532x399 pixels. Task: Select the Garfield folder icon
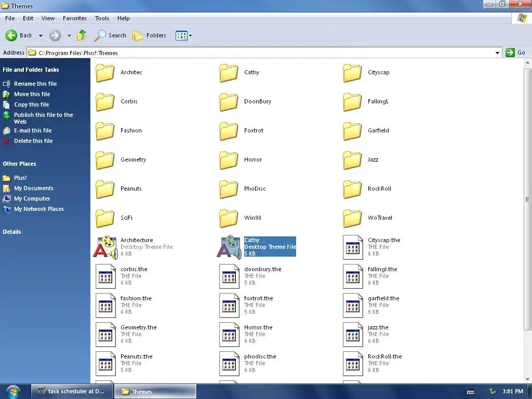(352, 131)
